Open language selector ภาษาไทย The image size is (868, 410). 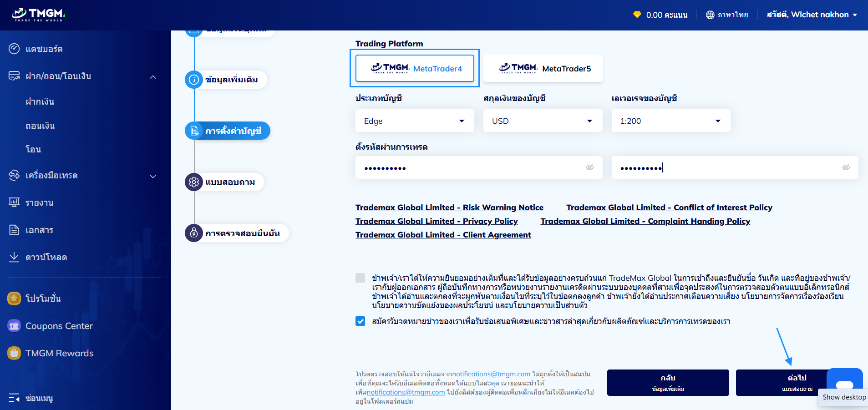pos(727,15)
